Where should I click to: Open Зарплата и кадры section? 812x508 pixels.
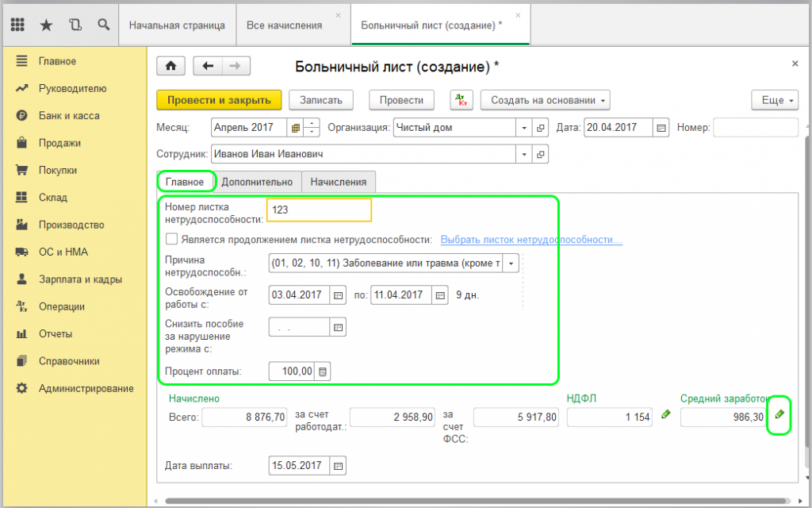pos(80,279)
